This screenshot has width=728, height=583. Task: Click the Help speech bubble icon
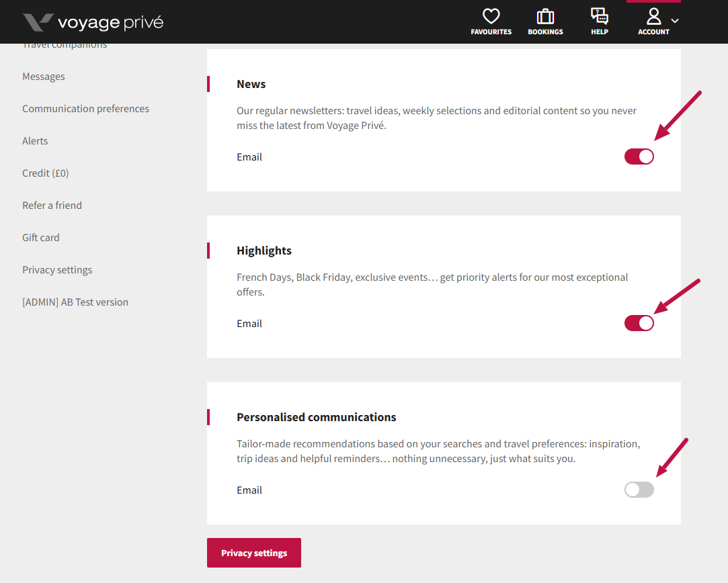pyautogui.click(x=599, y=17)
